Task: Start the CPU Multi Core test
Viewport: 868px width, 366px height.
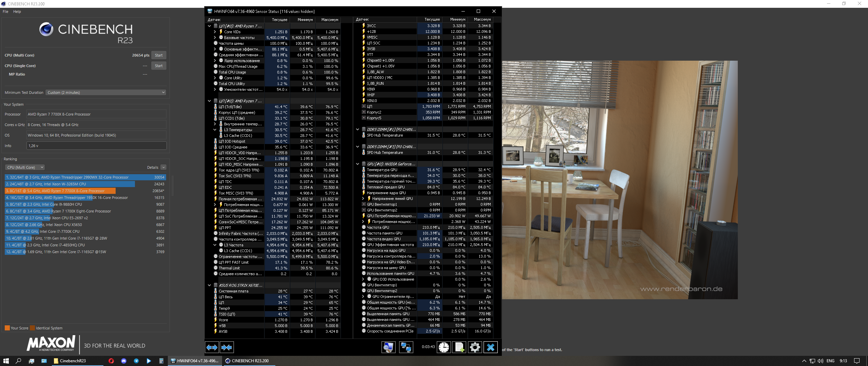Action: 159,55
